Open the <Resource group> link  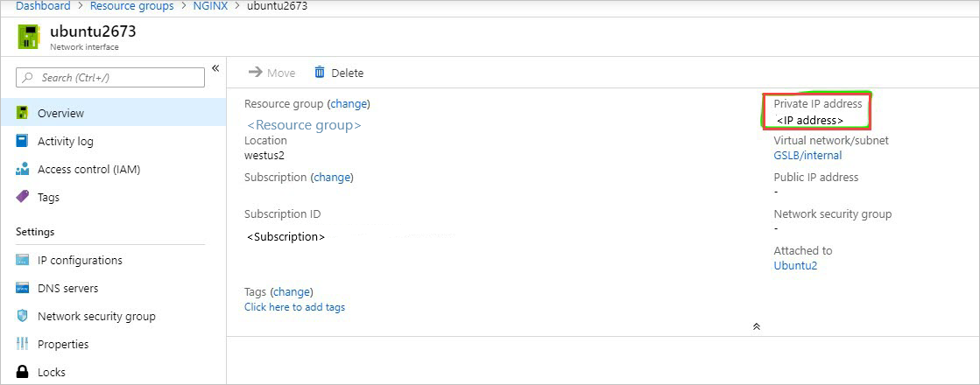point(304,125)
